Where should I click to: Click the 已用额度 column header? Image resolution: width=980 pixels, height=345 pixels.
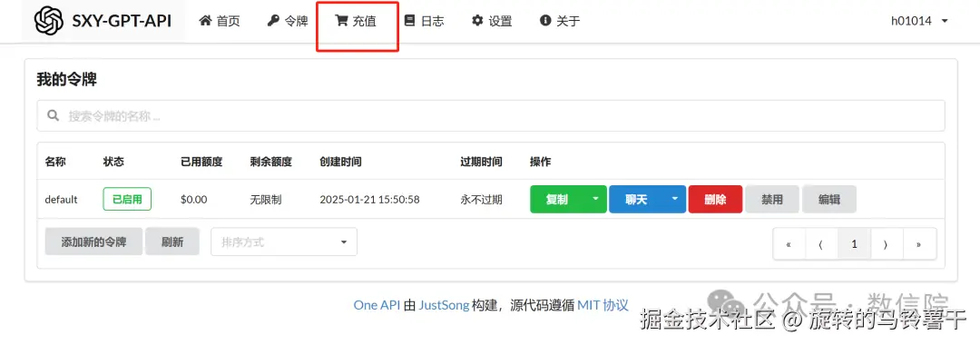201,162
